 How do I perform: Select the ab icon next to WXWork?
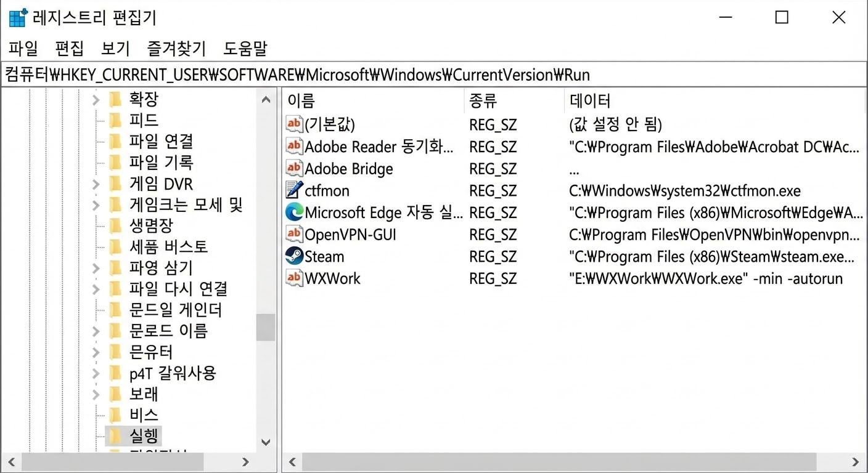coord(294,278)
